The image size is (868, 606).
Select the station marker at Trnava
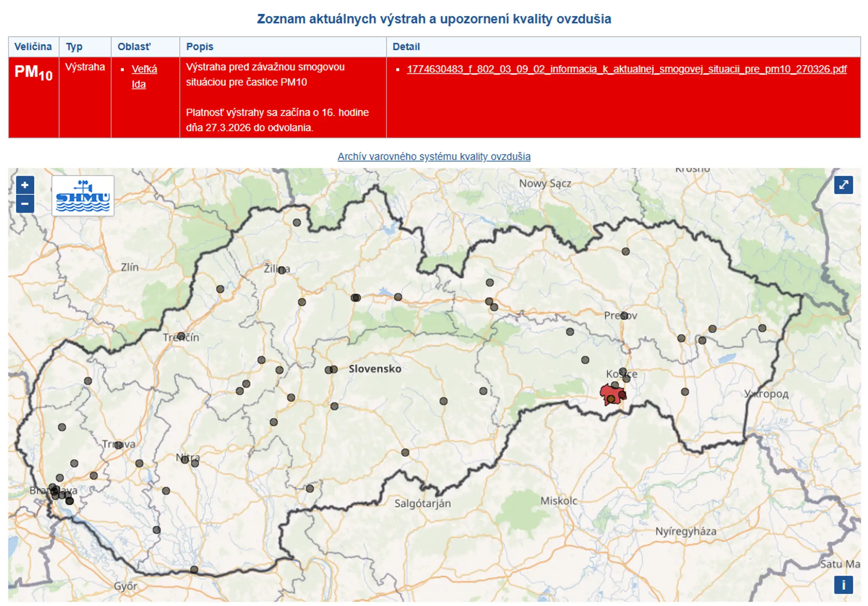(x=118, y=445)
